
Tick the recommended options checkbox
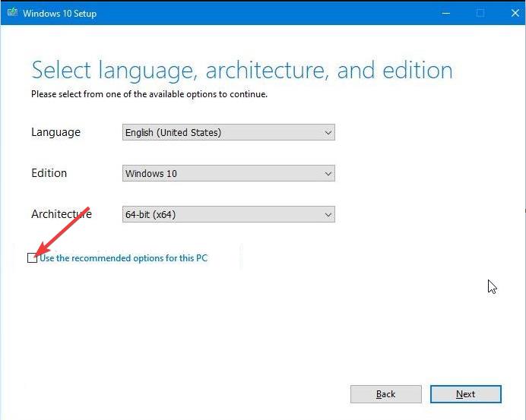coord(32,257)
